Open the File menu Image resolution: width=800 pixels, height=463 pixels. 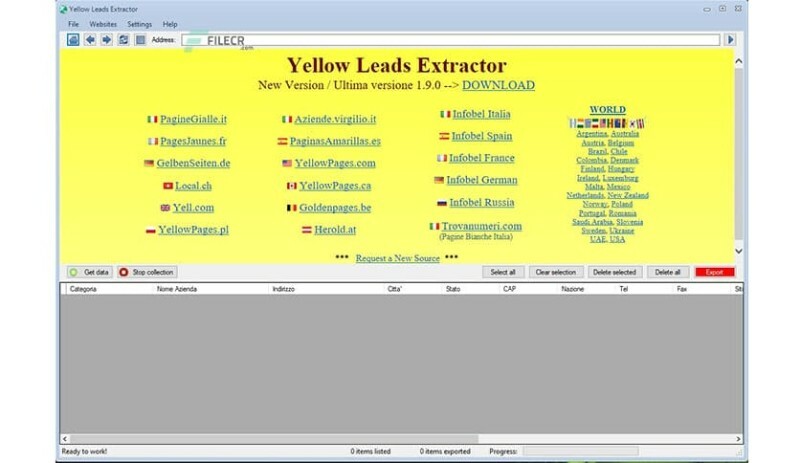click(x=73, y=23)
